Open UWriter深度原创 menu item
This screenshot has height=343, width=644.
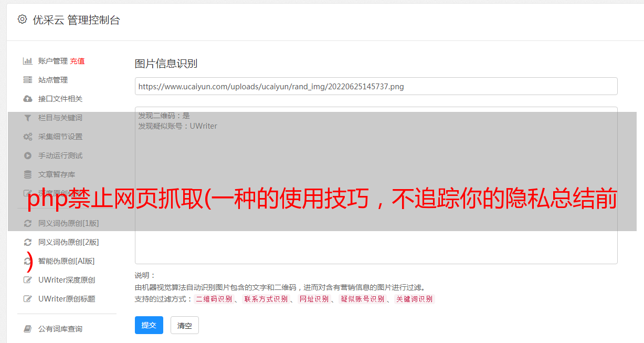click(x=67, y=280)
